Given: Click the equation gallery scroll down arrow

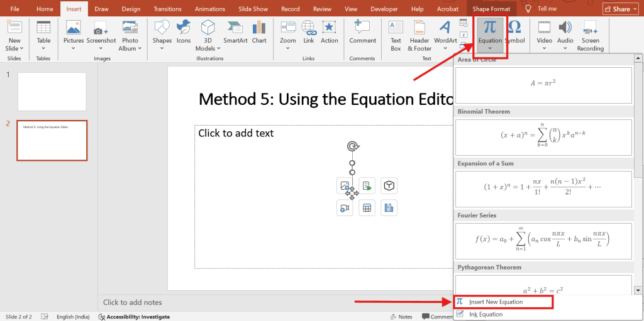Looking at the screenshot, I should (x=638, y=290).
